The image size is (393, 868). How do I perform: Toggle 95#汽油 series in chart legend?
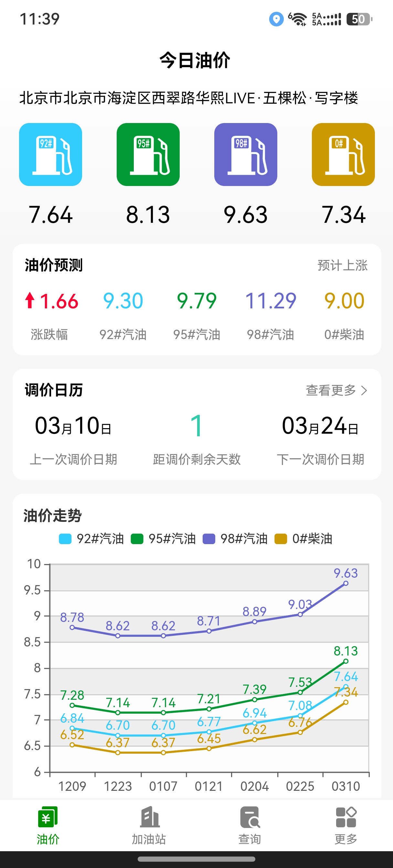coord(163,539)
